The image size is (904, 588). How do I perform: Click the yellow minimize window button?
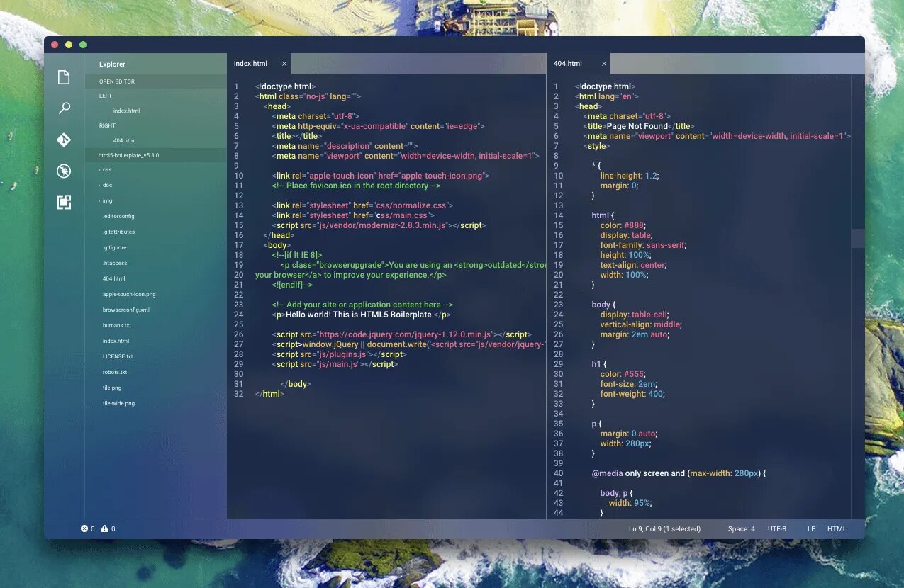point(69,45)
